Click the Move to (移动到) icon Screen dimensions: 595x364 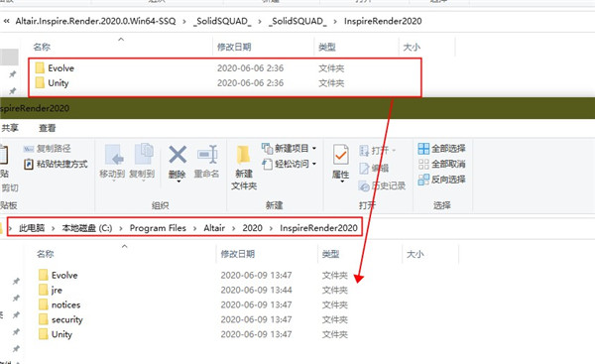(x=115, y=155)
